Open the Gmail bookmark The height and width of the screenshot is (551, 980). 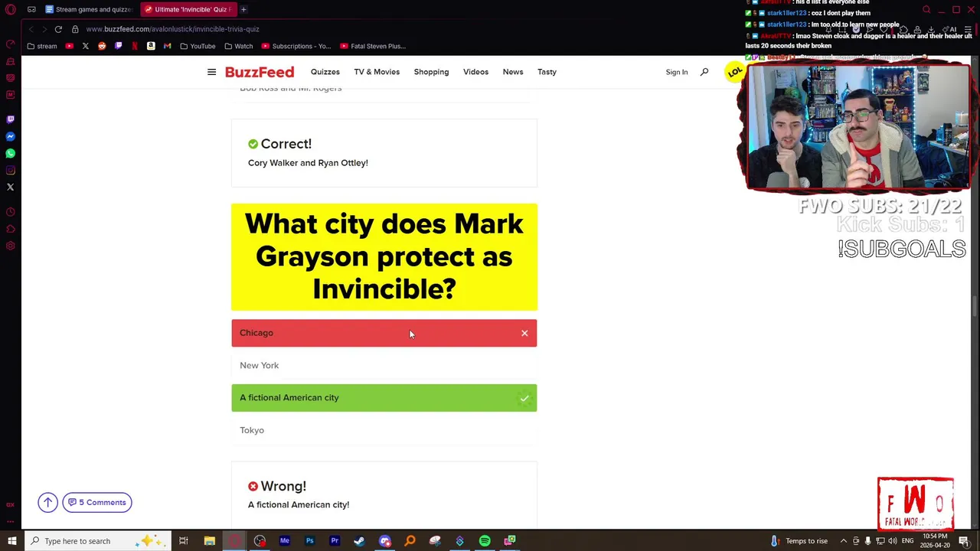[x=167, y=46]
